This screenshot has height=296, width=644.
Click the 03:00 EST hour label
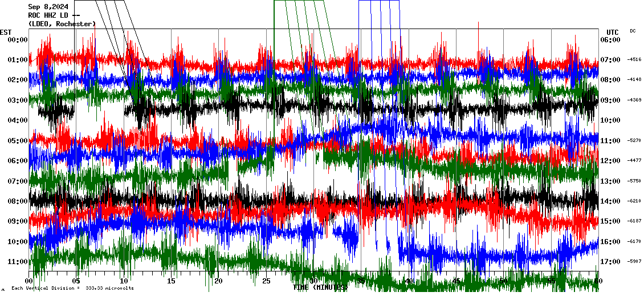(18, 100)
